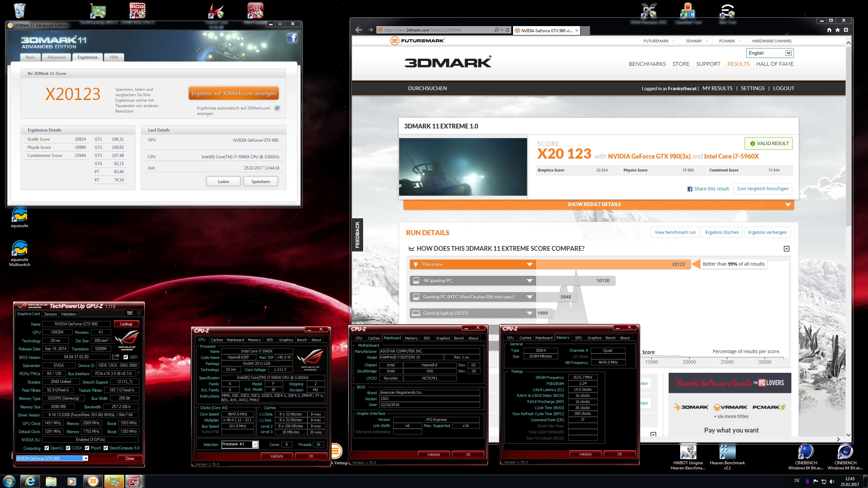Image resolution: width=868 pixels, height=488 pixels.
Task: Collapse the score comparison section square icon
Action: [x=787, y=249]
